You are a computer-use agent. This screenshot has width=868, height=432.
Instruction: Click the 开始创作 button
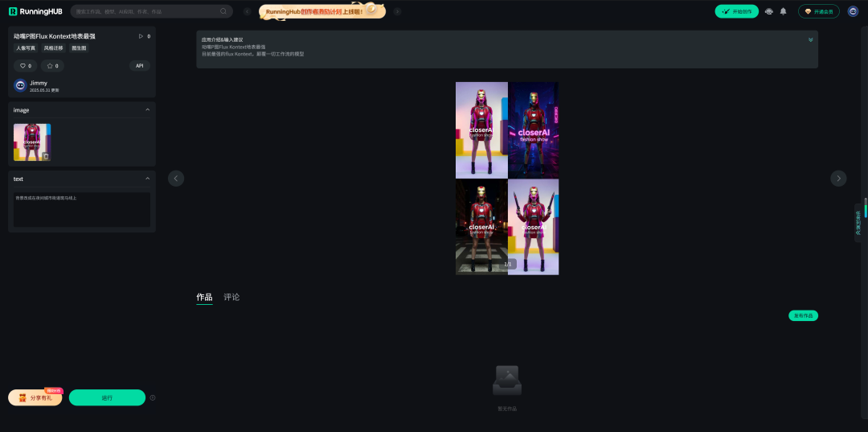coord(736,11)
